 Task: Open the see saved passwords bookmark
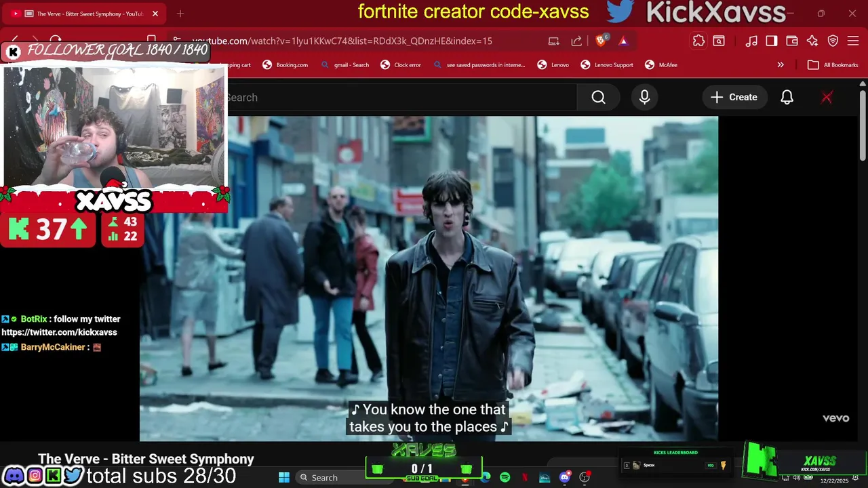click(479, 65)
